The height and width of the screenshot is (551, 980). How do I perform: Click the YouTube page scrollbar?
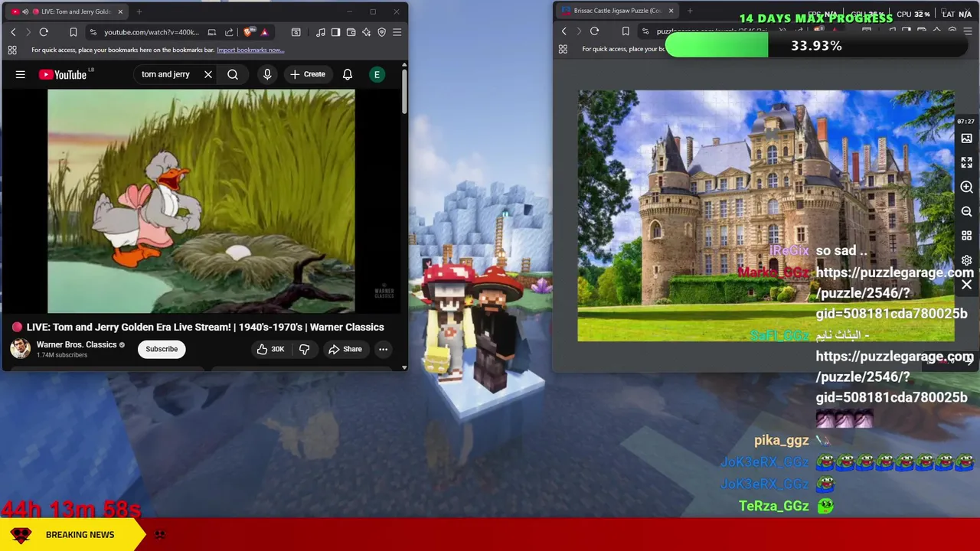(404, 92)
